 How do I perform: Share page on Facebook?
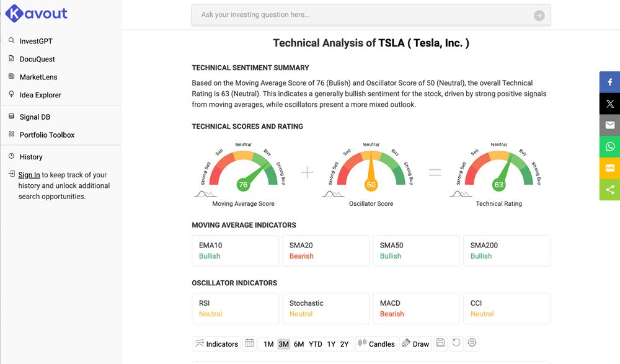tap(609, 82)
